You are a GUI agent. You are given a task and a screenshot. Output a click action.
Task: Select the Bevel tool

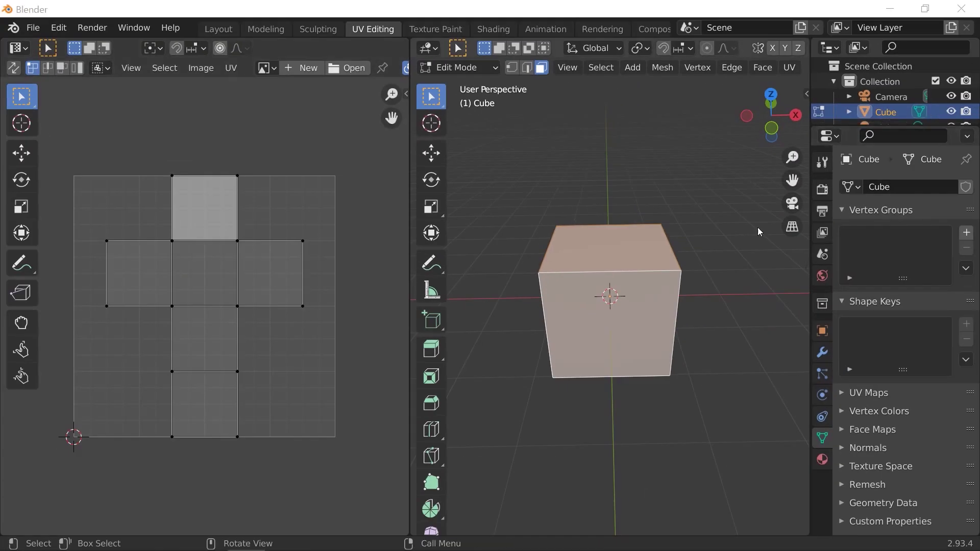pyautogui.click(x=431, y=403)
